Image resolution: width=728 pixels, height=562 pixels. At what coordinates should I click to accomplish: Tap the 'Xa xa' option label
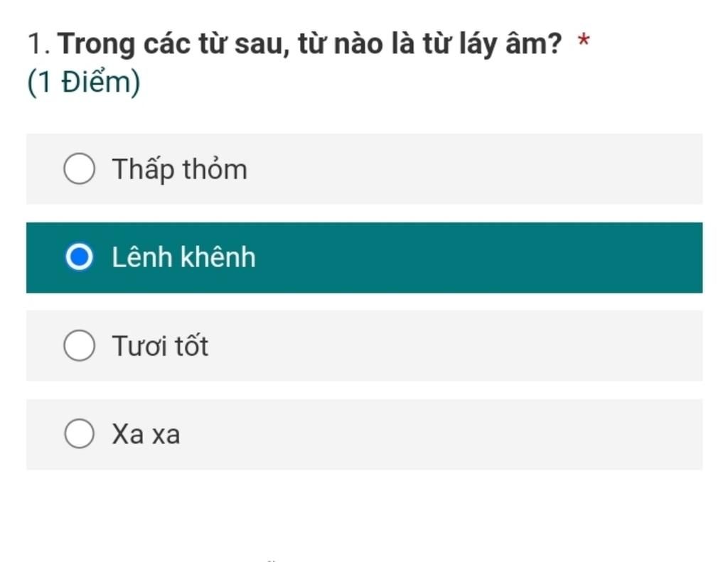coord(146,434)
